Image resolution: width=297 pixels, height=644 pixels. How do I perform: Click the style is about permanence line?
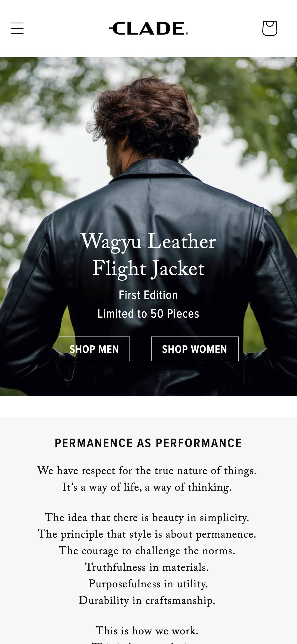pyautogui.click(x=147, y=534)
